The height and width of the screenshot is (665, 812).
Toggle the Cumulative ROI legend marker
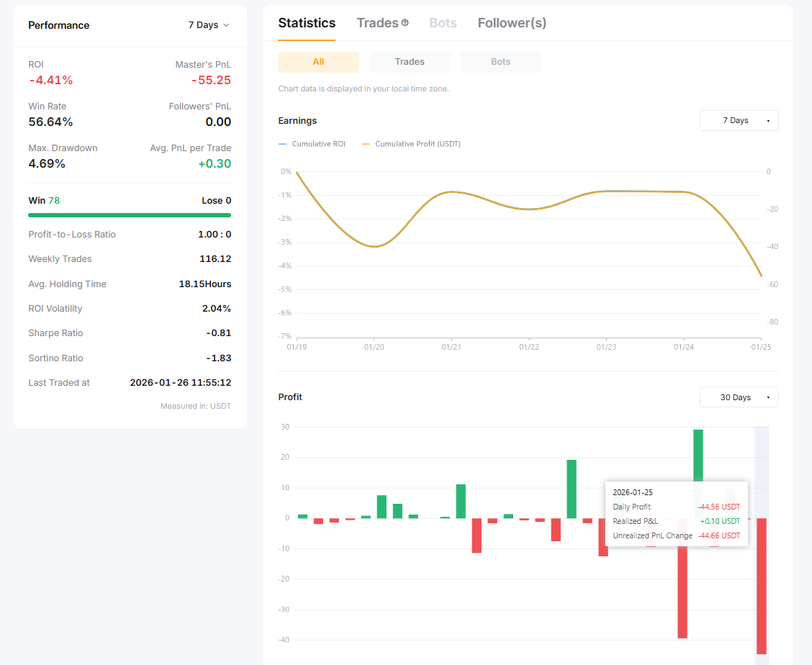coord(283,144)
